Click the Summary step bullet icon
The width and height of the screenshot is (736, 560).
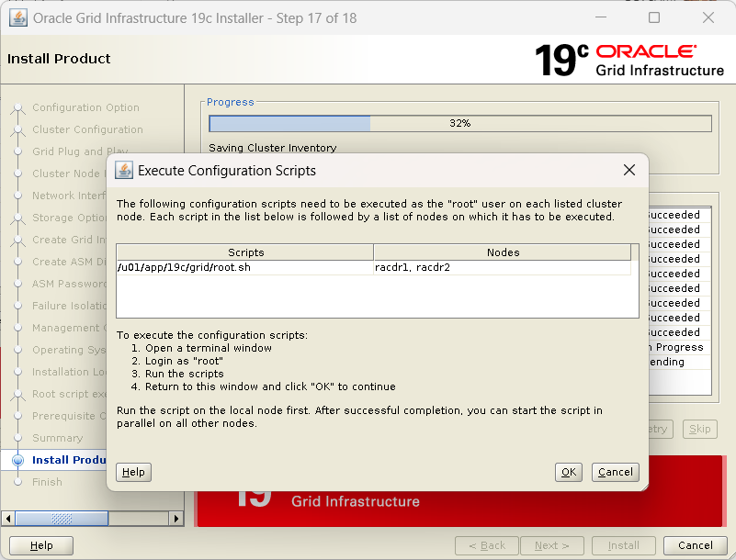click(17, 438)
